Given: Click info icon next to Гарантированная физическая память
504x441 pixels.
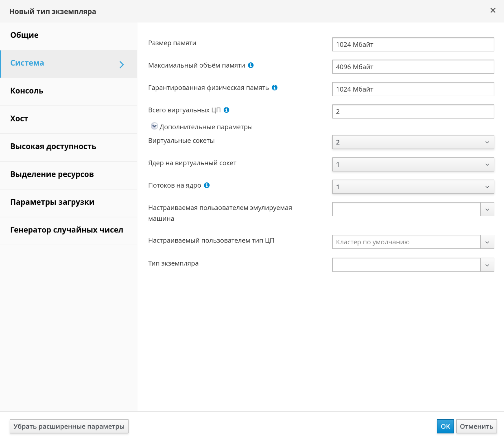Looking at the screenshot, I should tap(274, 88).
